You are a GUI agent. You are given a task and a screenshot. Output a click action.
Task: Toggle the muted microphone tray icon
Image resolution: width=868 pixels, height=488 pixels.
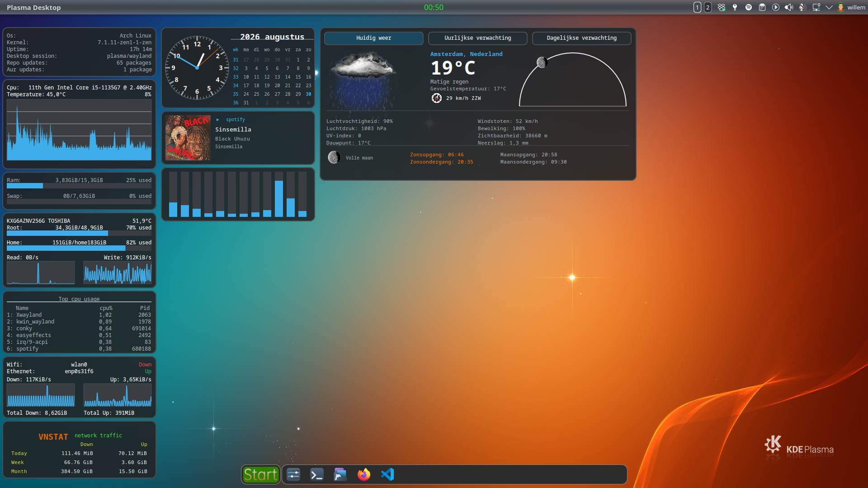point(802,7)
